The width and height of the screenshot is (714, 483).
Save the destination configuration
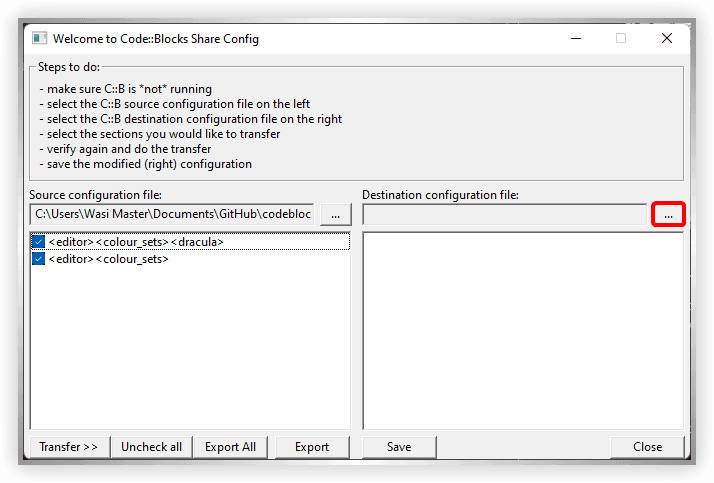coord(399,447)
